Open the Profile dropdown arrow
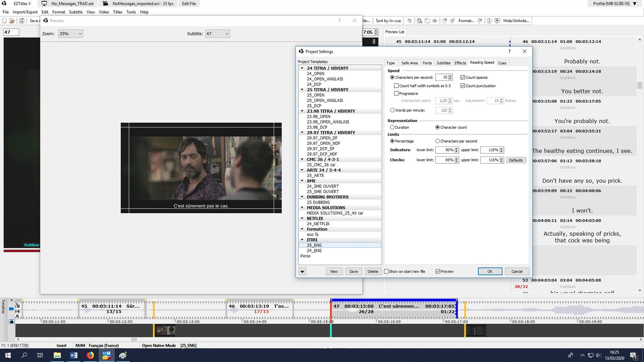 [635, 4]
